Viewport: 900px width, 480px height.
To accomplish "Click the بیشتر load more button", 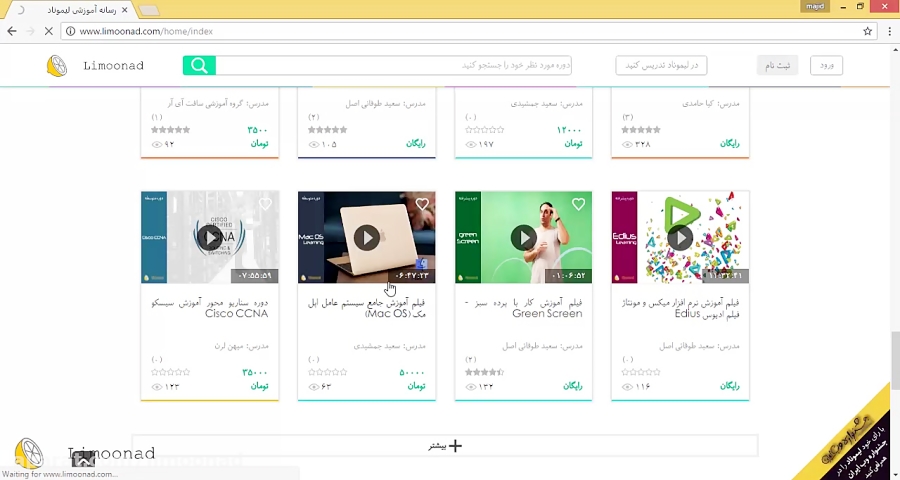I will (445, 446).
